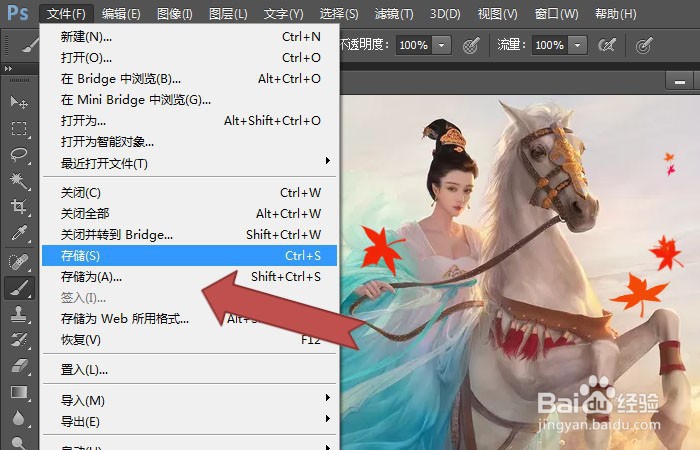
Task: Minimize the document window
Action: (x=679, y=82)
